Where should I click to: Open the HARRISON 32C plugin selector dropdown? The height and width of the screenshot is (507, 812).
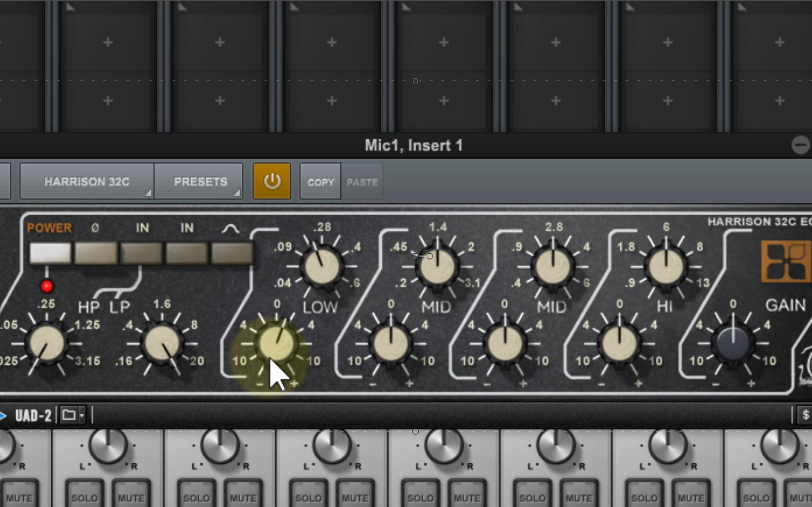[87, 181]
